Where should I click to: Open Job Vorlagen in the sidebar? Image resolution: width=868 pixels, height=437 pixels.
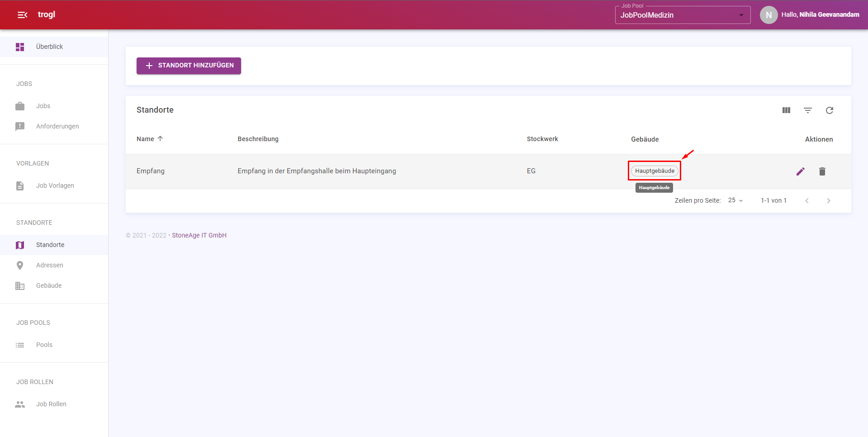(54, 186)
